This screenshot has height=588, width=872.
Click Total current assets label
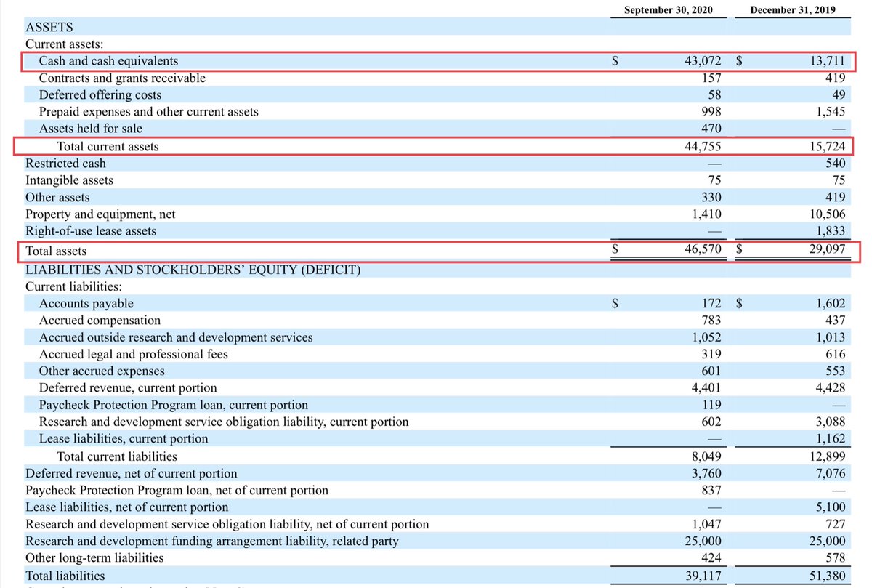click(108, 147)
